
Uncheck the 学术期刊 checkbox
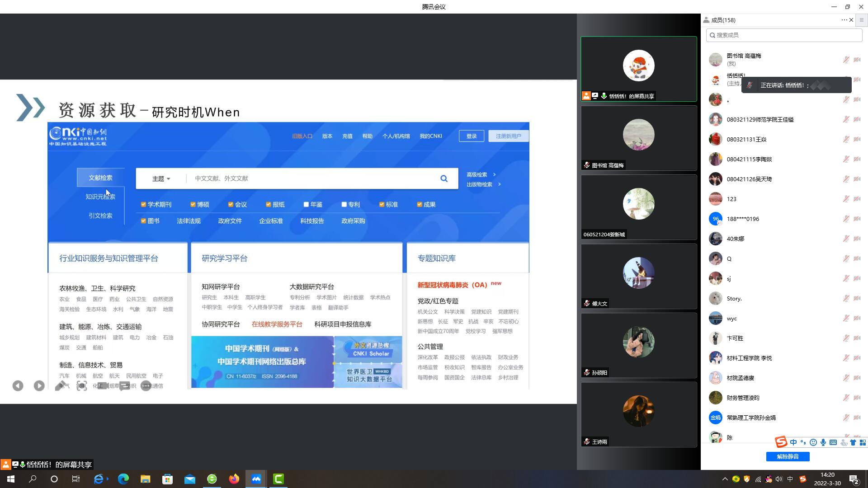(143, 205)
